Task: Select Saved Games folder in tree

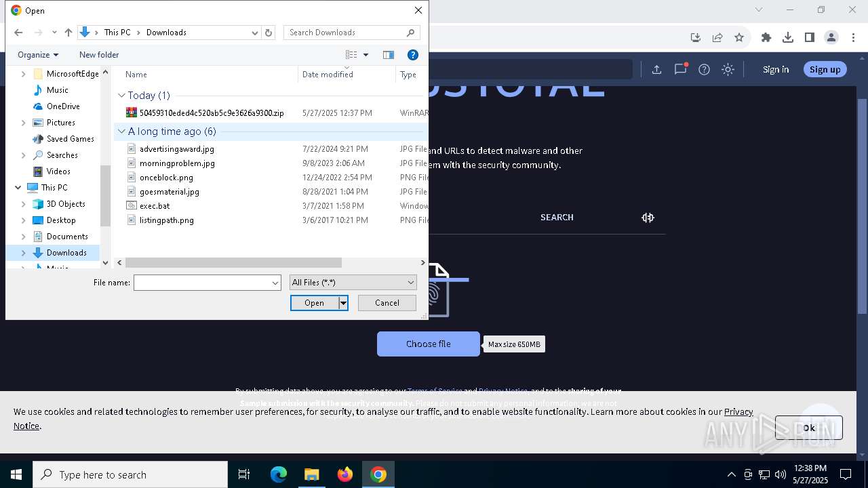Action: tap(70, 139)
